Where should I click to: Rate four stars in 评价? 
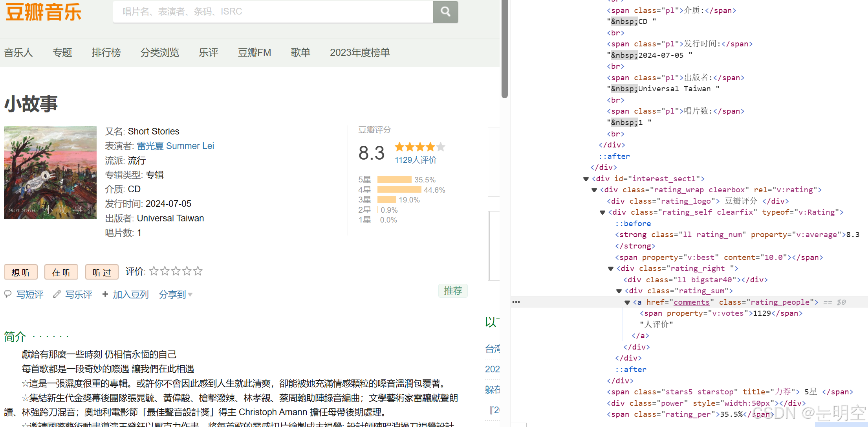click(187, 271)
